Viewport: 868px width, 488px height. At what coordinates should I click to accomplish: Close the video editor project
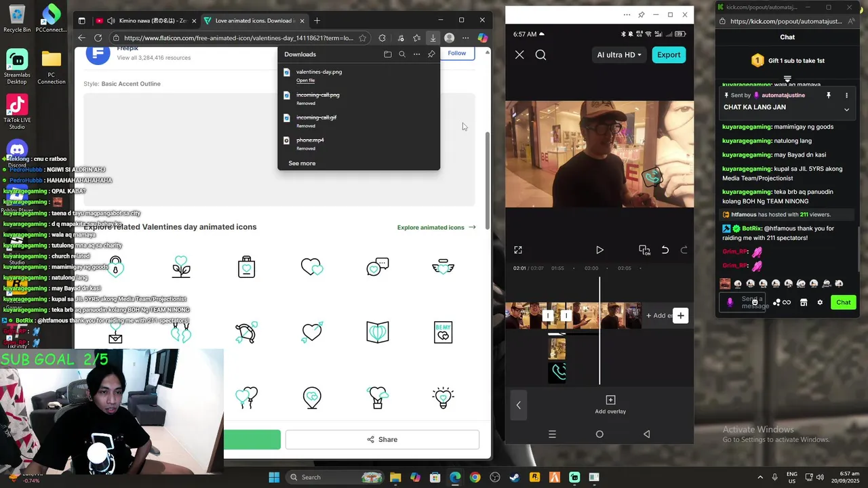pyautogui.click(x=519, y=55)
